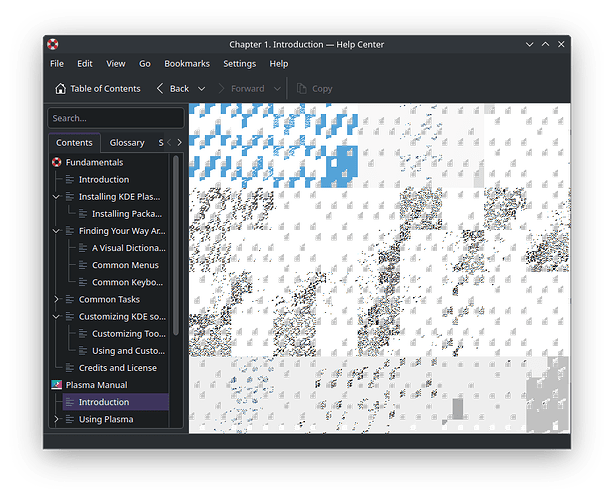Select Installing KDE Plas... entry
The width and height of the screenshot is (613, 500).
(x=119, y=197)
